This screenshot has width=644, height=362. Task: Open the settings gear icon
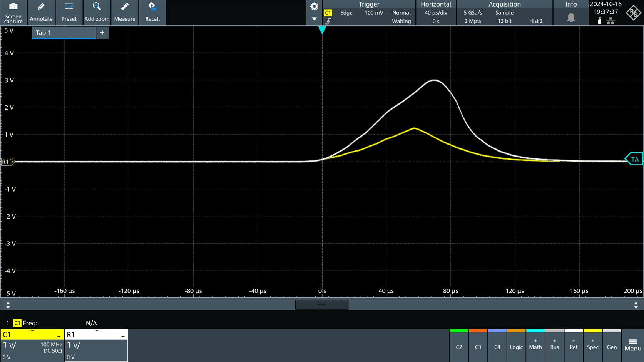pyautogui.click(x=314, y=7)
